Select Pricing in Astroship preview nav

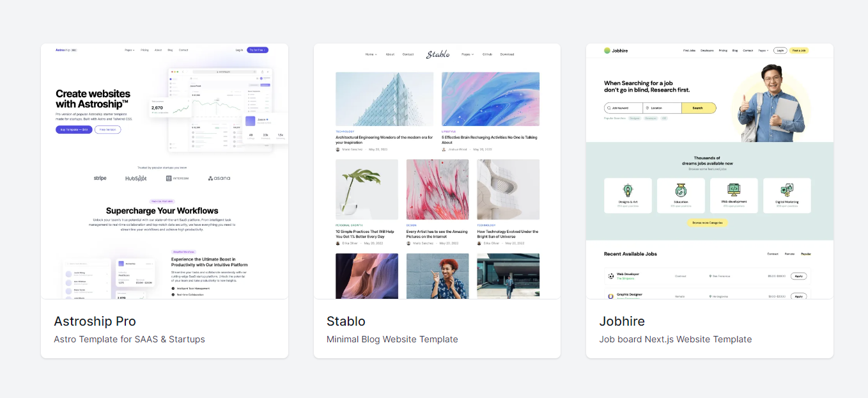point(144,50)
